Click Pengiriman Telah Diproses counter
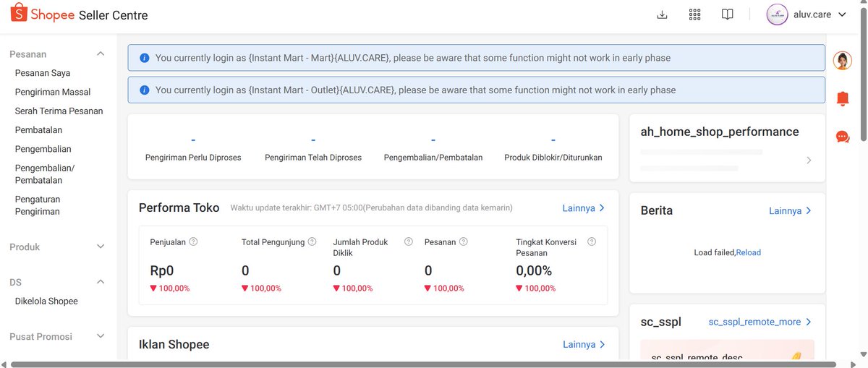The image size is (868, 368). click(313, 148)
